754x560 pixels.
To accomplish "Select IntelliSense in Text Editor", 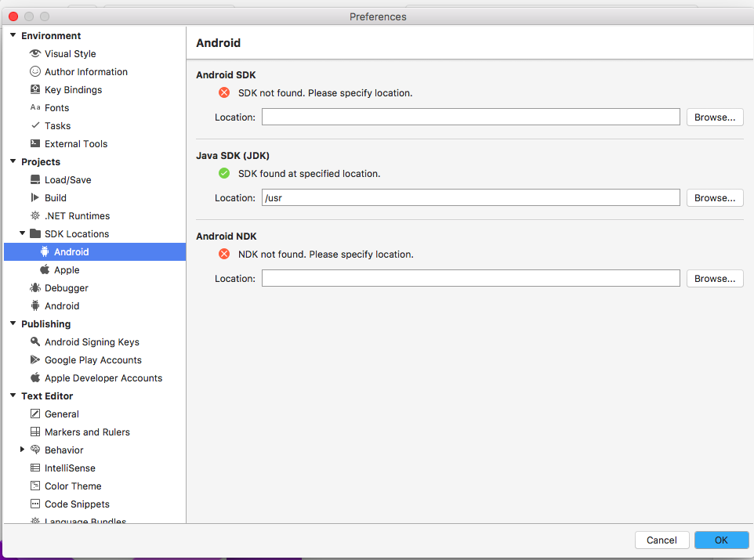I will pyautogui.click(x=70, y=468).
